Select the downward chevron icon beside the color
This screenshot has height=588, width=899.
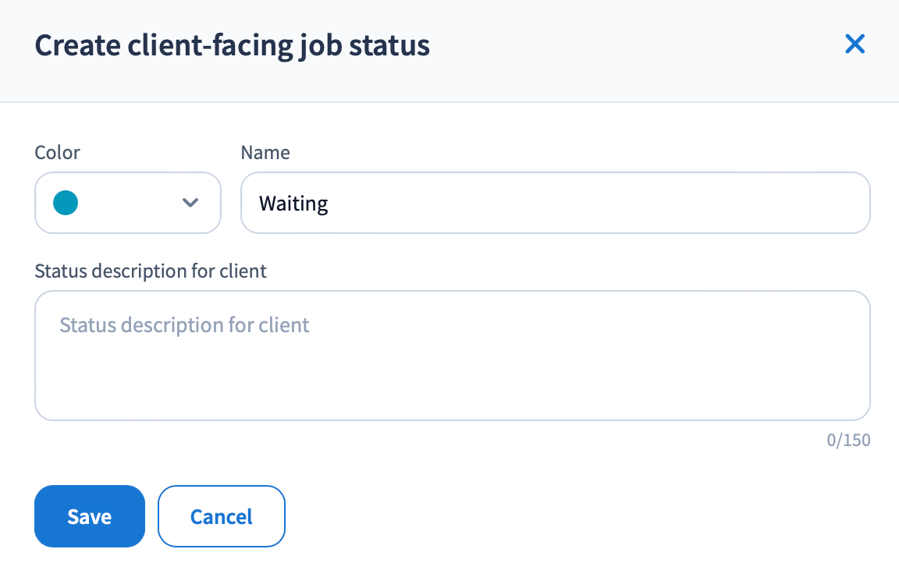click(190, 203)
